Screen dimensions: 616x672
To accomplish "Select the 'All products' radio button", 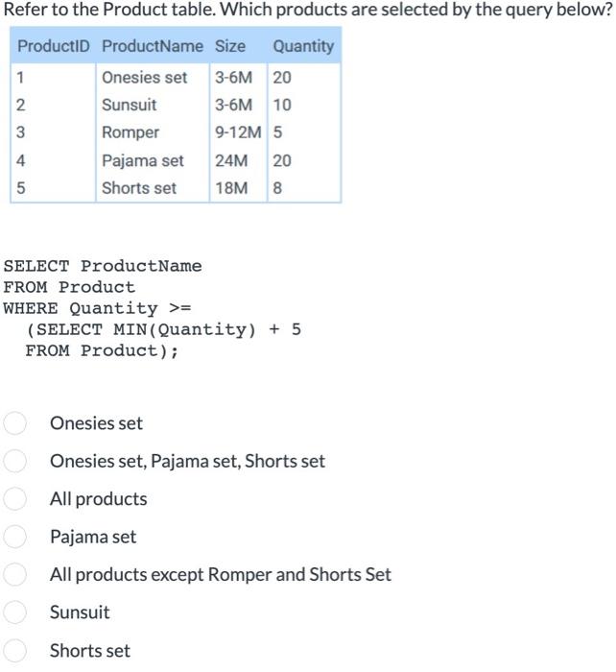I will click(14, 499).
